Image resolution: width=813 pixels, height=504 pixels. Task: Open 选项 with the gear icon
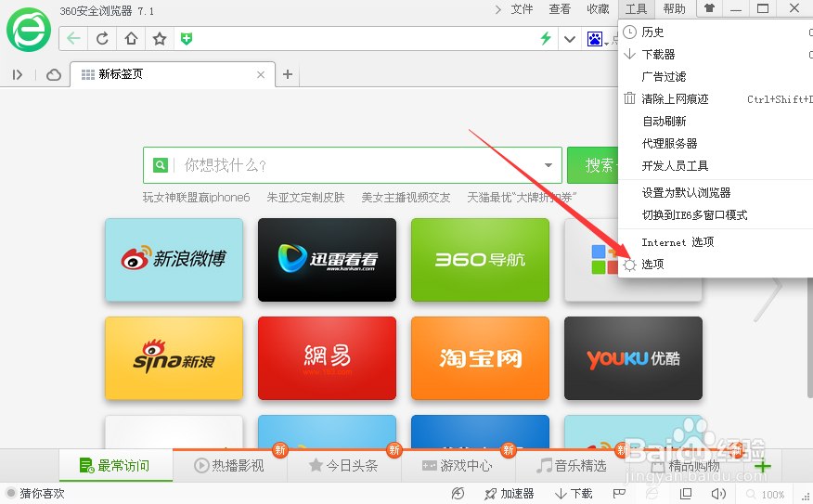click(x=716, y=265)
